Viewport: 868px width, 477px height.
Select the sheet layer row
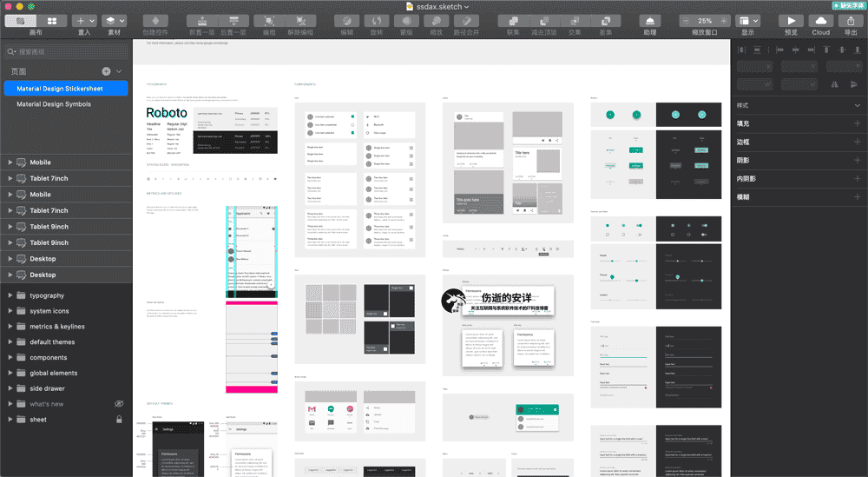[66, 420]
